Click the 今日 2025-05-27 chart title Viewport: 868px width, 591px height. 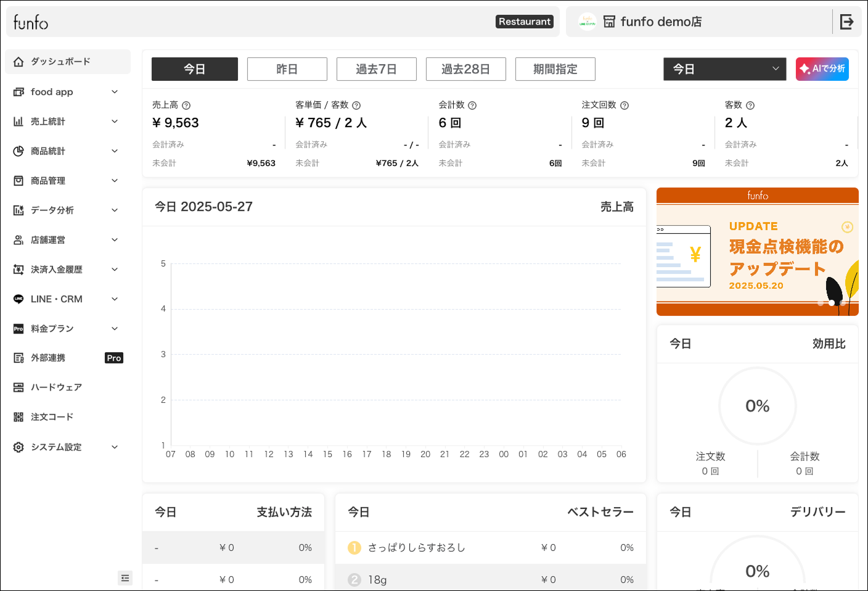(203, 207)
